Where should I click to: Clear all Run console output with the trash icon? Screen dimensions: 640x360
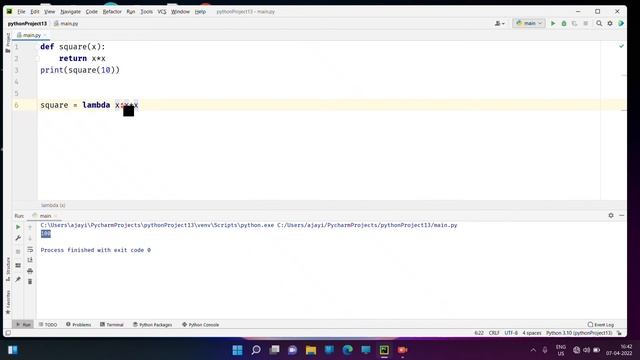(x=30, y=282)
